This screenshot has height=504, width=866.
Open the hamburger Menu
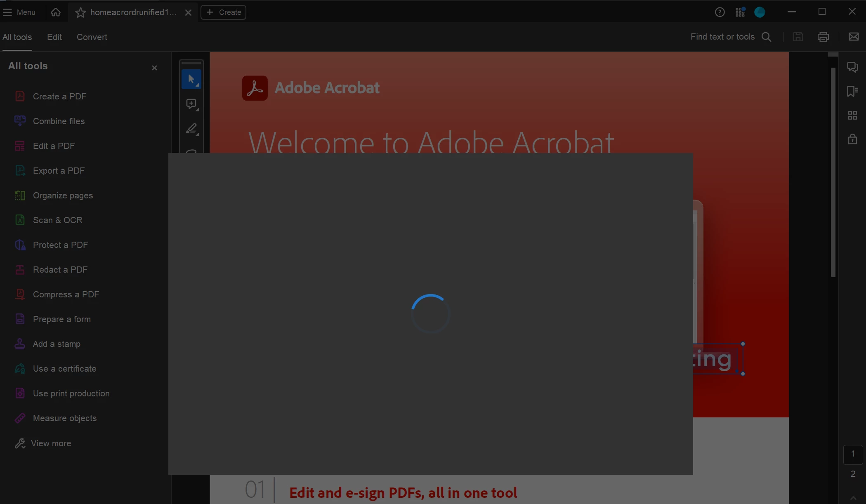point(19,12)
